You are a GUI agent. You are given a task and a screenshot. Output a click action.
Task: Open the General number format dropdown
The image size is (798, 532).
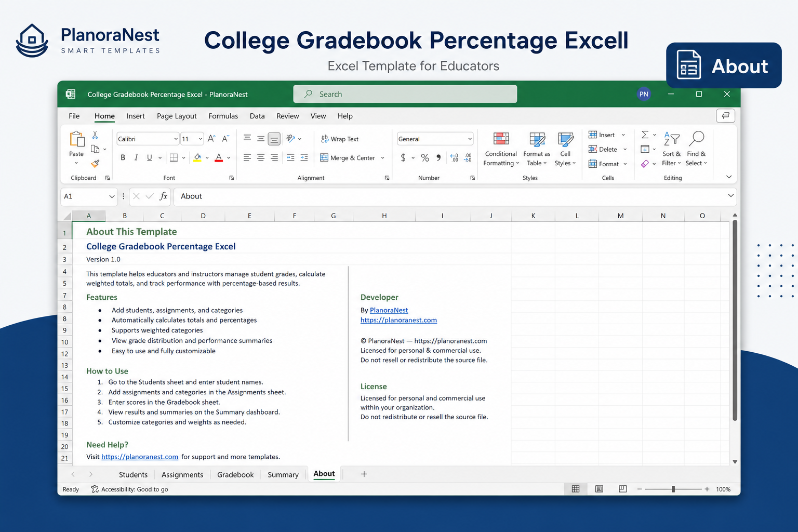click(470, 139)
